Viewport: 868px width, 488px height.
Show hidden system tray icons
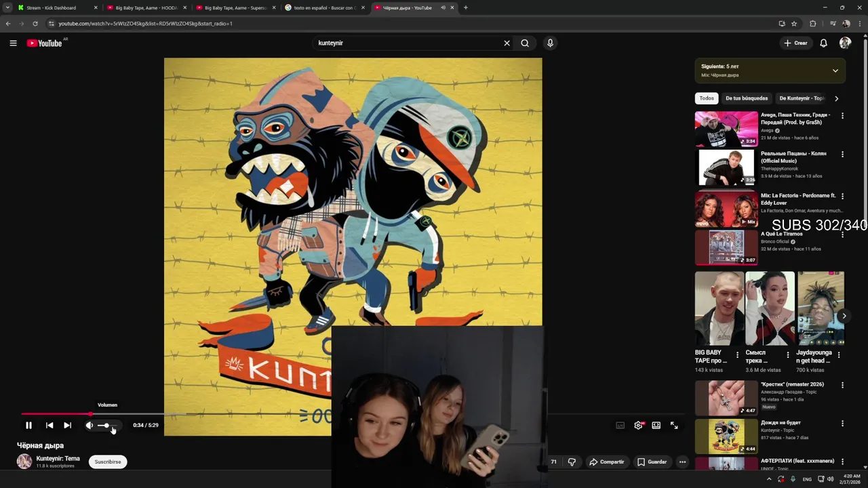point(768,479)
